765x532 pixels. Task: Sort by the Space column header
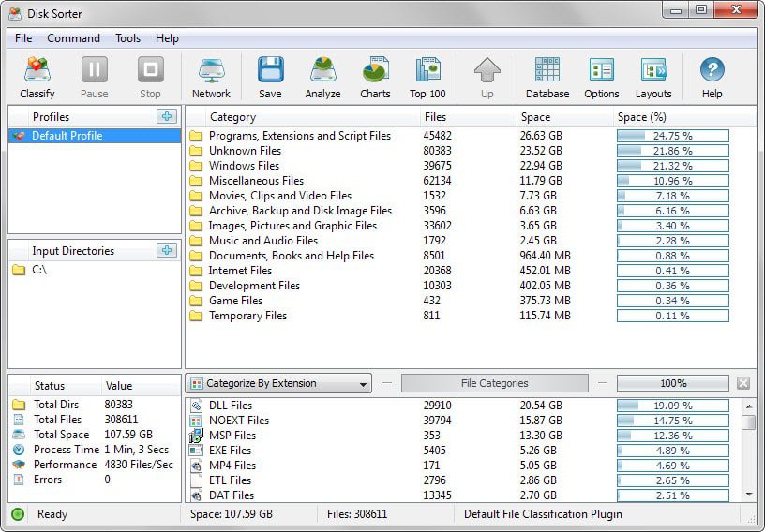(564, 117)
